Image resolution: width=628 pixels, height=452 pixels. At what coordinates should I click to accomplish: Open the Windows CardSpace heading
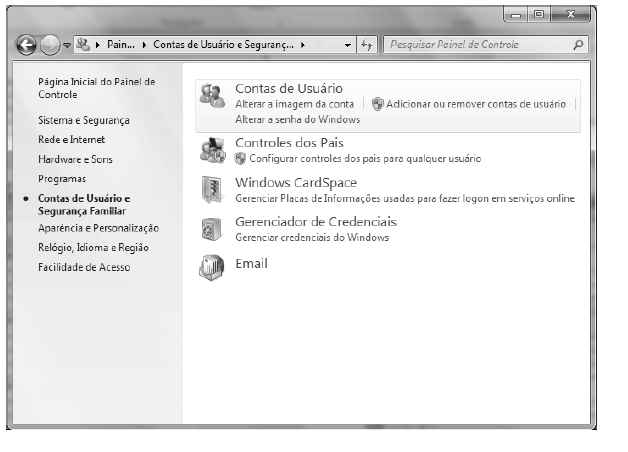click(x=296, y=183)
